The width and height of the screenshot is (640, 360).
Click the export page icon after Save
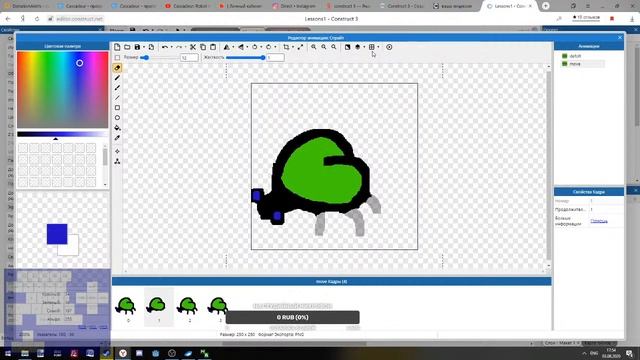coord(151,47)
